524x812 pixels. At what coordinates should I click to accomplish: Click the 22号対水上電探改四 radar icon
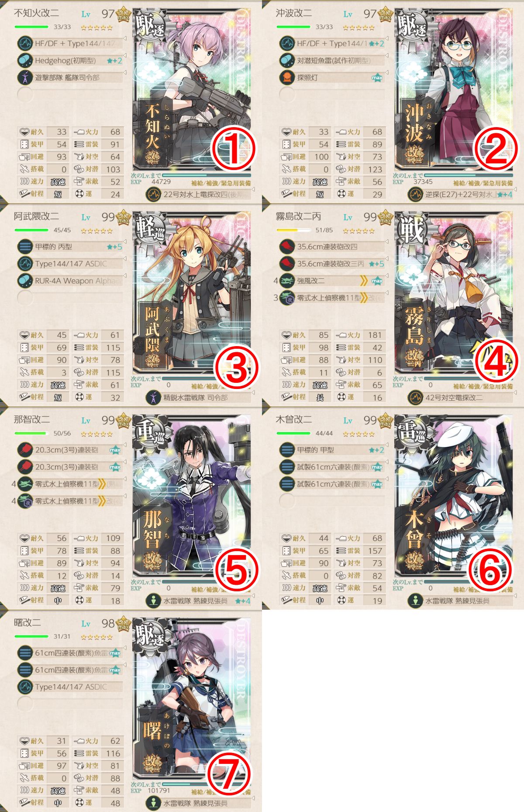pyautogui.click(x=153, y=194)
